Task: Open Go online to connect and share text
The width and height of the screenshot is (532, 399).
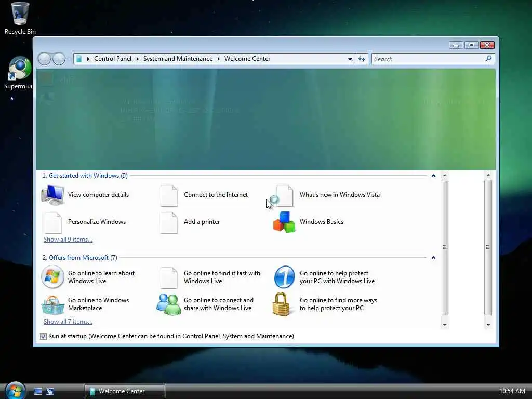Action: pos(219,304)
